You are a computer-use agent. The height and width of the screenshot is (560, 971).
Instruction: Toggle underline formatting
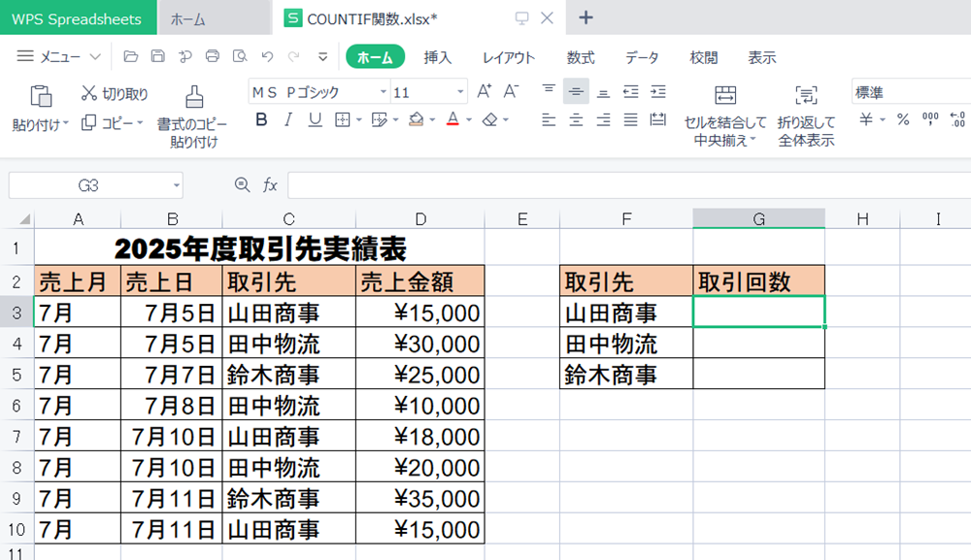(x=316, y=119)
